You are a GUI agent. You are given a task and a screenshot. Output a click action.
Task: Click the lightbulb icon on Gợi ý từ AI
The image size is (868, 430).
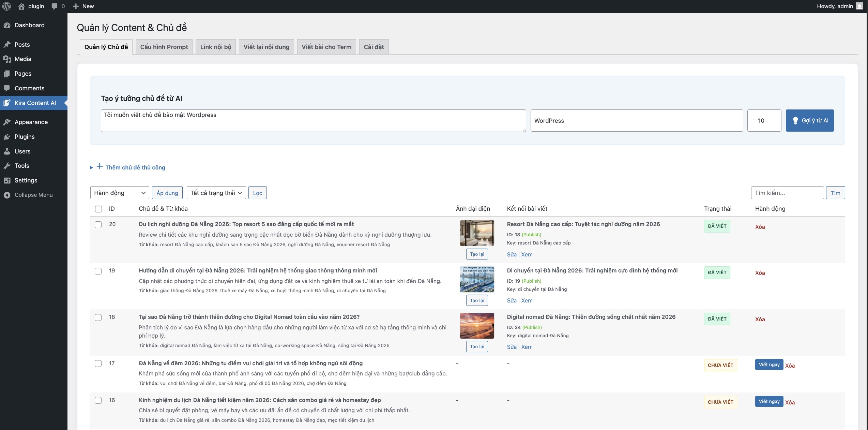[x=795, y=120]
